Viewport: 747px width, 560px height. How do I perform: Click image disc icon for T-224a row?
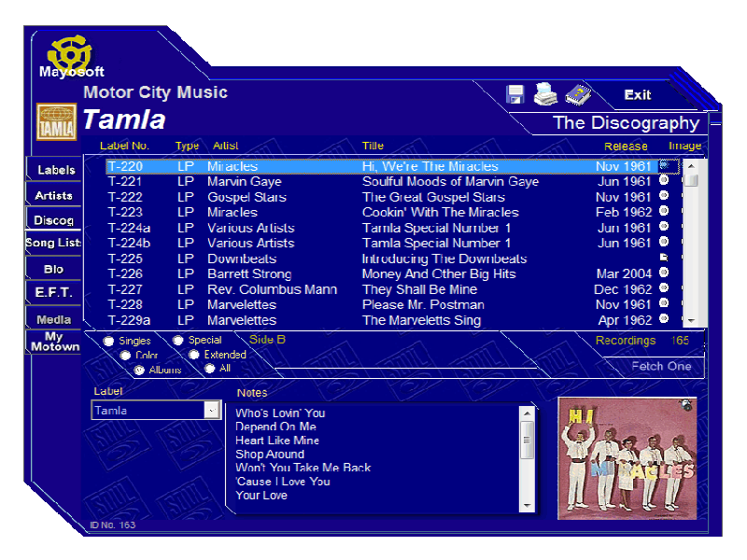pyautogui.click(x=664, y=227)
